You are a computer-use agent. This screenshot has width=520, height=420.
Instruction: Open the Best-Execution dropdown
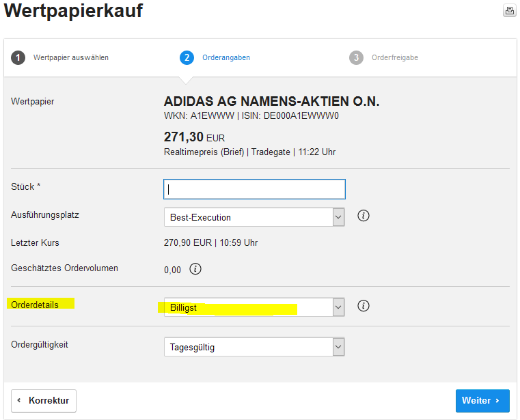coord(254,217)
